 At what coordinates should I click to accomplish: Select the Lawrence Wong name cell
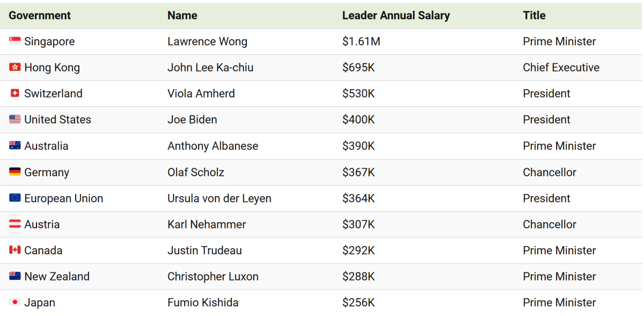click(x=207, y=41)
